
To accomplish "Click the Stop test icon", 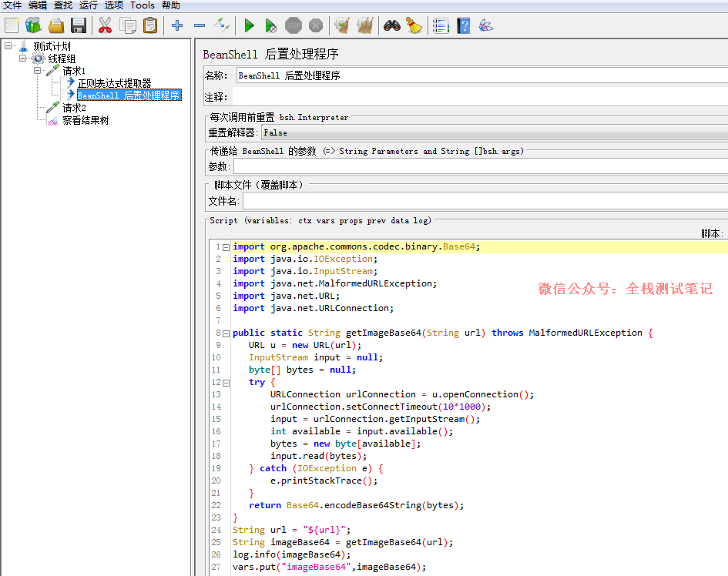I will (x=293, y=25).
